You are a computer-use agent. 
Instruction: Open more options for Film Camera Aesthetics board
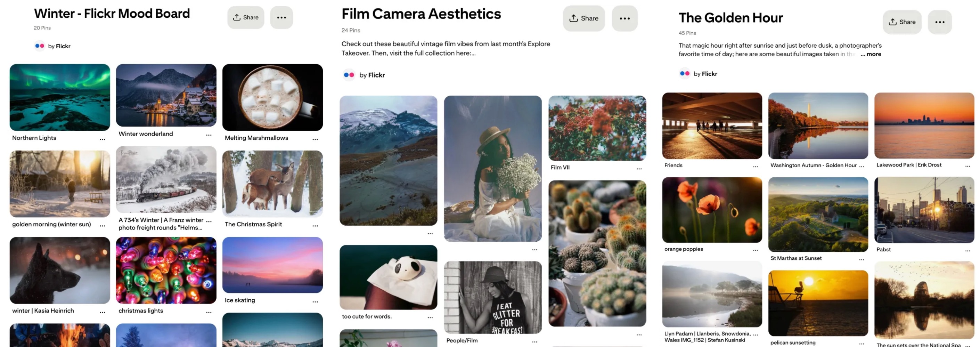624,18
